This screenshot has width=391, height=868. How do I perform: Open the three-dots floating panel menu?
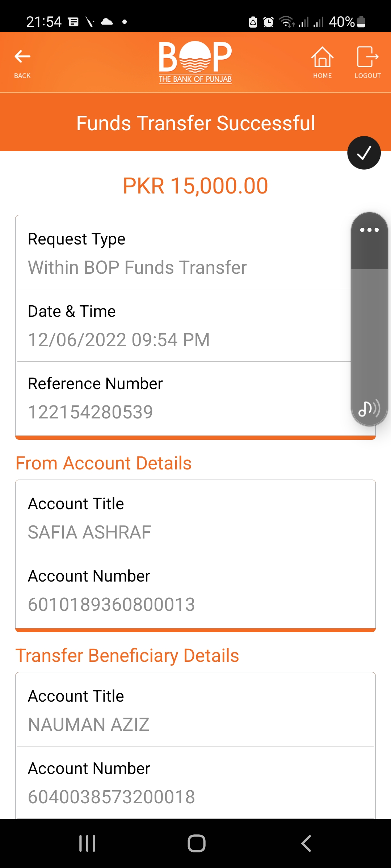[369, 230]
